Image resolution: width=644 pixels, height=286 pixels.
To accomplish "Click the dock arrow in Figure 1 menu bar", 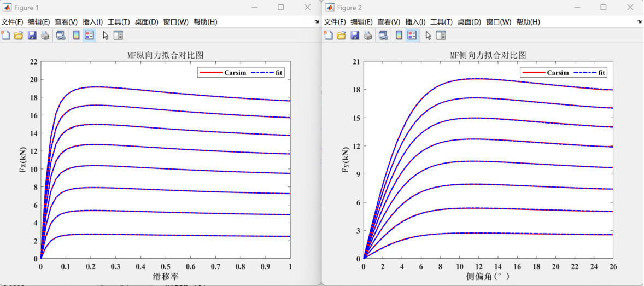I will click(x=317, y=22).
